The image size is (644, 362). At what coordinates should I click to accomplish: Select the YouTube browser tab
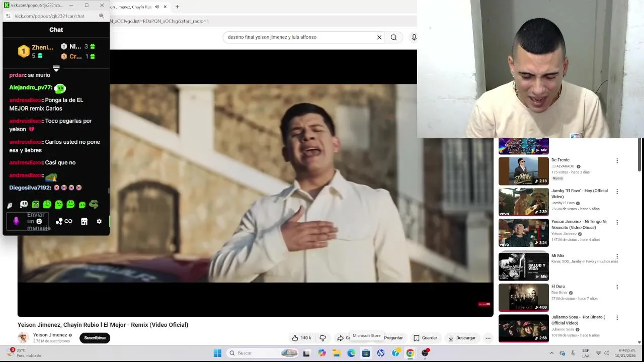point(133,7)
